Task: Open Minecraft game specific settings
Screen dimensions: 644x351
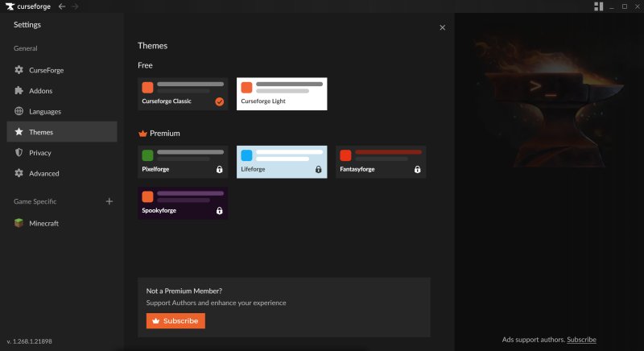Action: click(62, 223)
